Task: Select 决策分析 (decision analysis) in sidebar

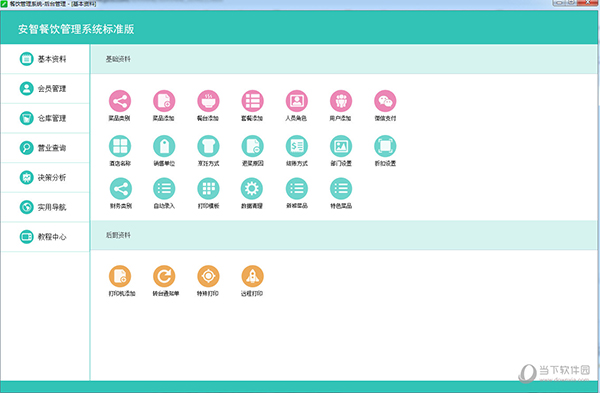Action: [x=45, y=178]
